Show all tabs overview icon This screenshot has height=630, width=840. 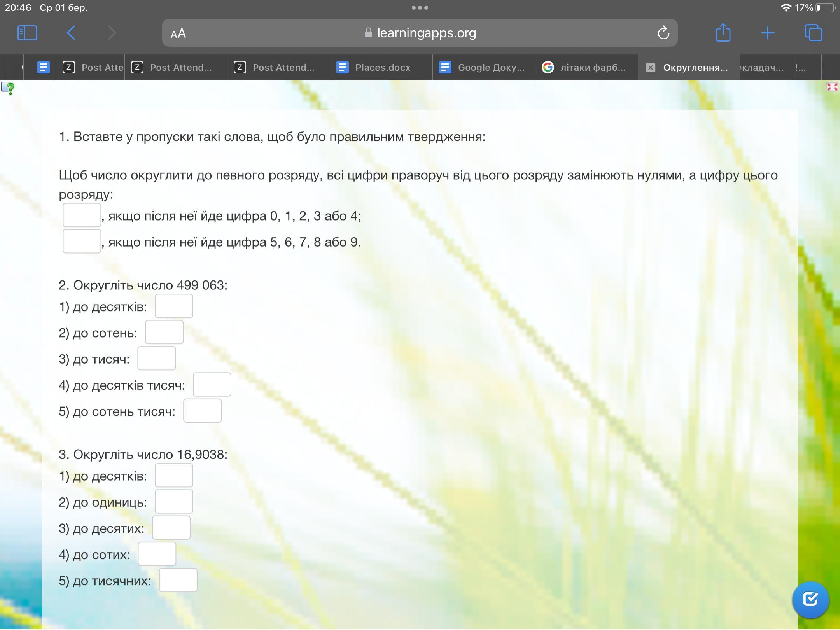(x=813, y=33)
